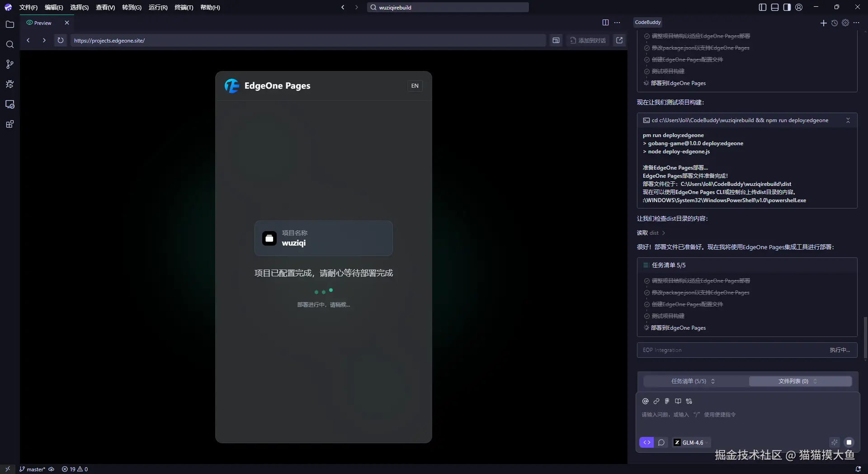
Task: Navigate forward with title bar arrow
Action: point(356,7)
